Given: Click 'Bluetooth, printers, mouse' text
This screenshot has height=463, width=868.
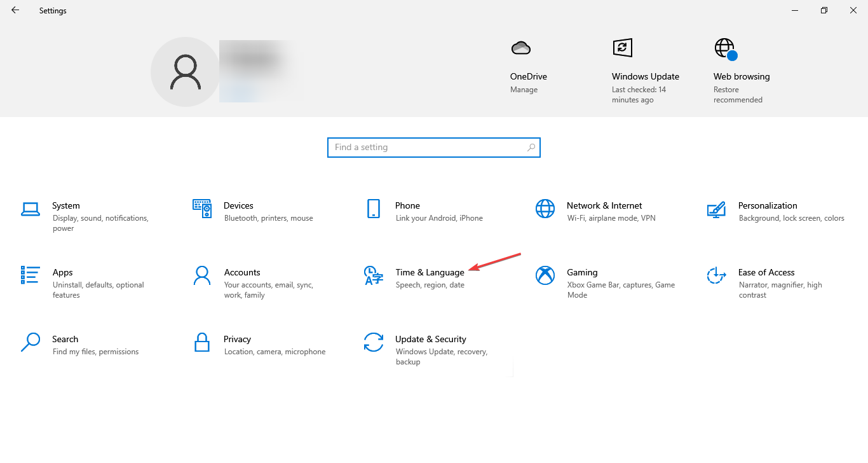Looking at the screenshot, I should tap(268, 218).
